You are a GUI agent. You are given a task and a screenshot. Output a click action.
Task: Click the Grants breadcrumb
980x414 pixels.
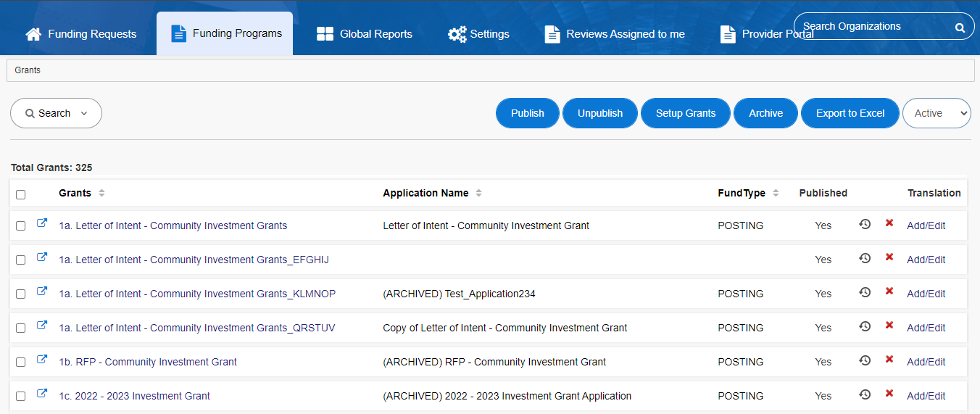(28, 70)
